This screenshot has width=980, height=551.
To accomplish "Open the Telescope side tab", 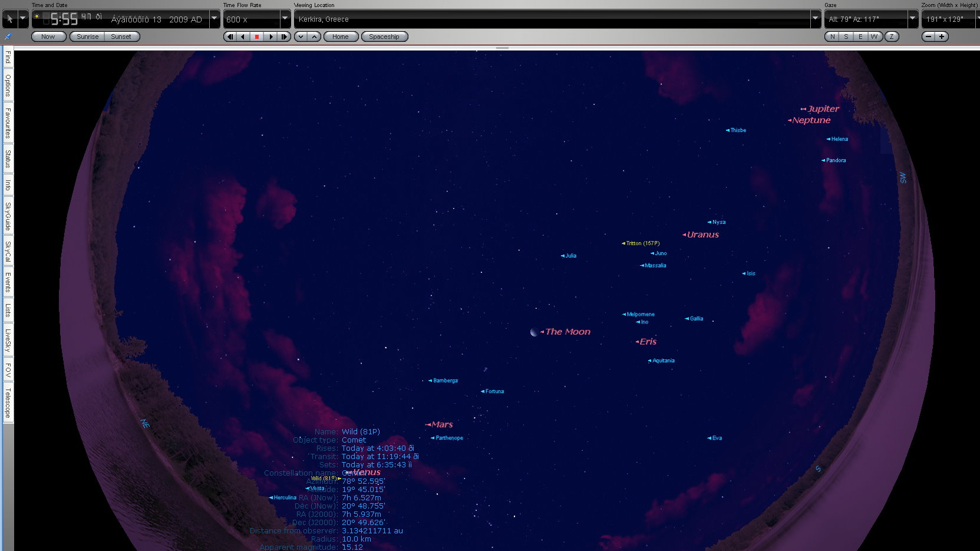I will pos(8,403).
